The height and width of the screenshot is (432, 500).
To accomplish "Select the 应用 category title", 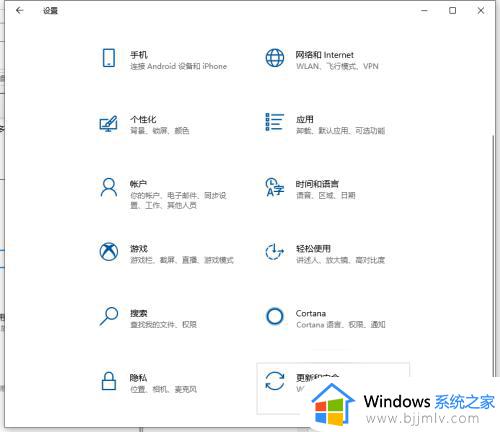I will click(x=305, y=119).
